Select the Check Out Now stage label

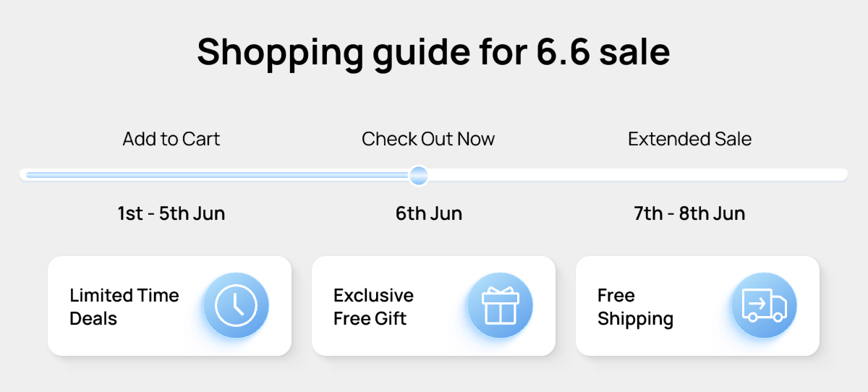[428, 139]
